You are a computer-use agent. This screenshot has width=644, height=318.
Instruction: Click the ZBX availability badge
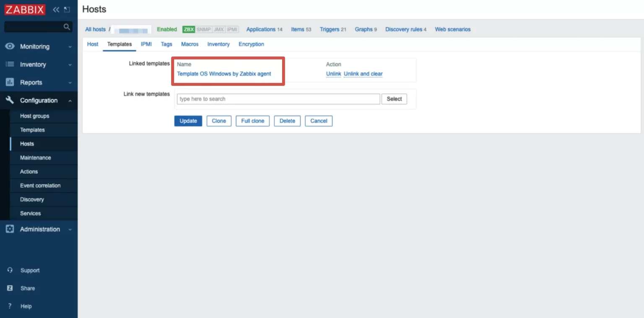(189, 29)
